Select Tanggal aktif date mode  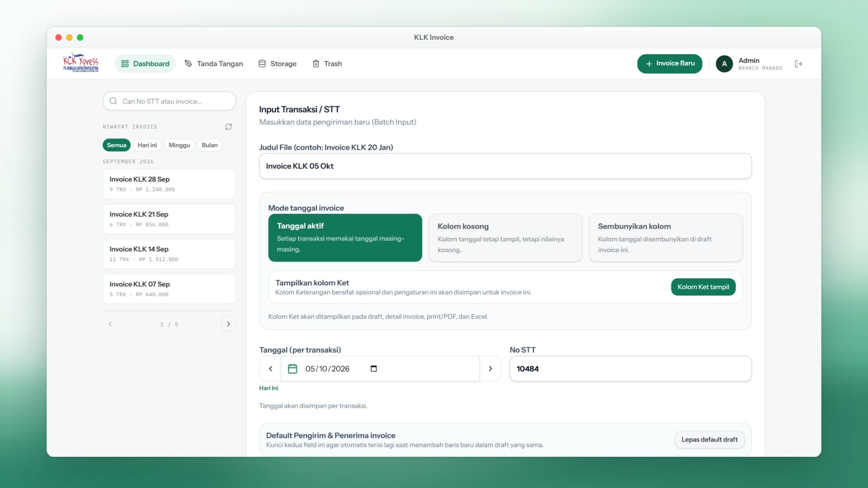tap(345, 238)
